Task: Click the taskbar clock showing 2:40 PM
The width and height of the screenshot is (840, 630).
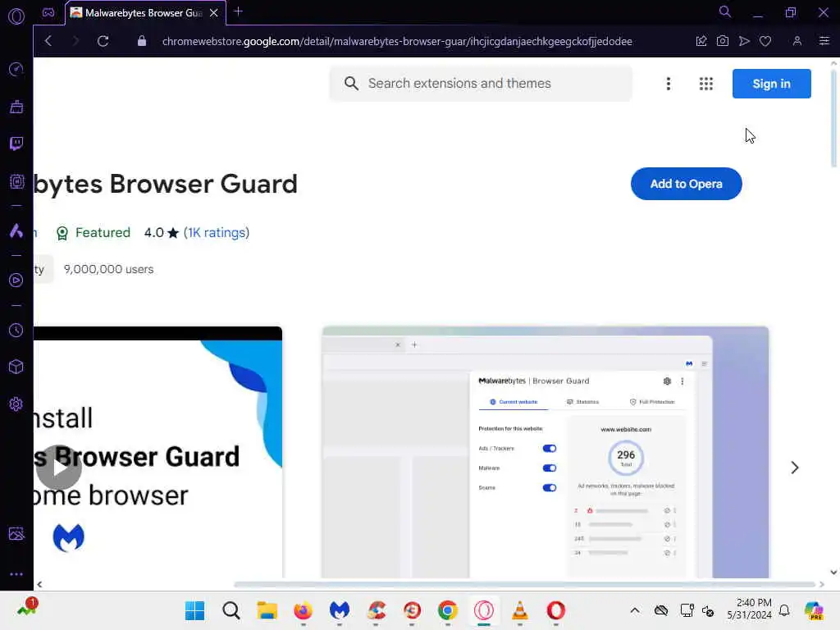Action: pyautogui.click(x=750, y=609)
